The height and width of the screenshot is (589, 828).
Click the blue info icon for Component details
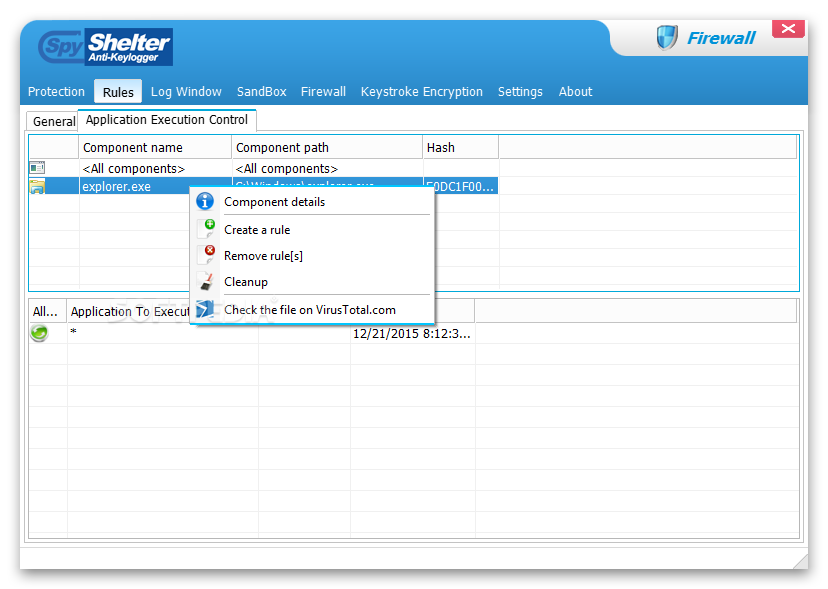point(205,201)
